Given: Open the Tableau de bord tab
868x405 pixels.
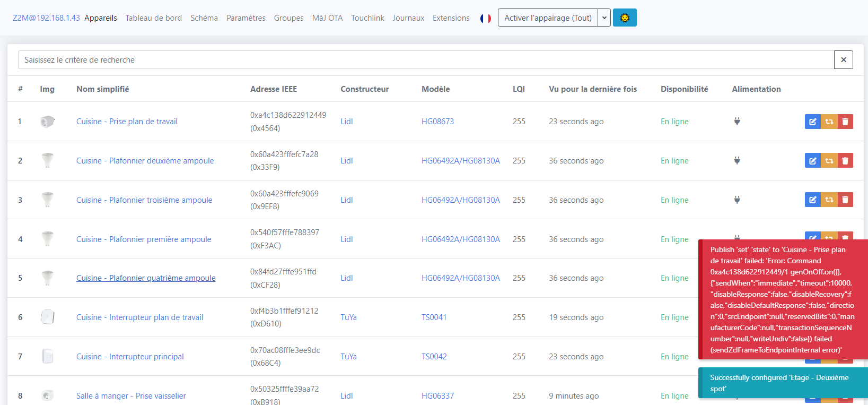Looking at the screenshot, I should click(153, 18).
